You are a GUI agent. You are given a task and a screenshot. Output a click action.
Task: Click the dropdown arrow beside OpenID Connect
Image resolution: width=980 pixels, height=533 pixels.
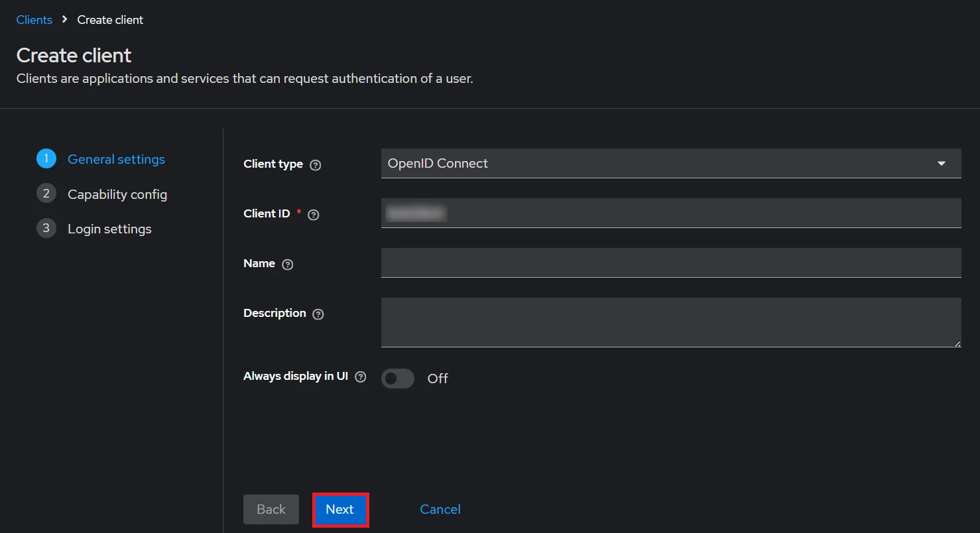(x=942, y=164)
